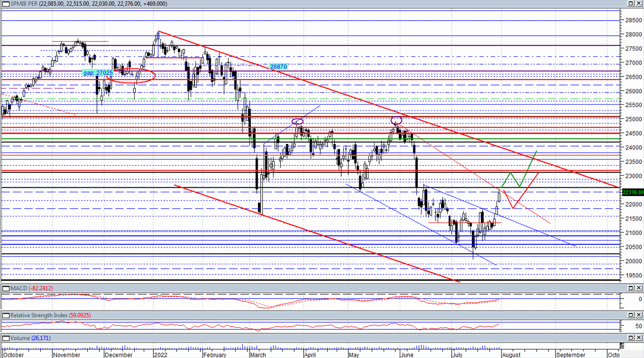Click the MACD pane icon
The width and height of the screenshot is (644, 358).
(x=5, y=288)
